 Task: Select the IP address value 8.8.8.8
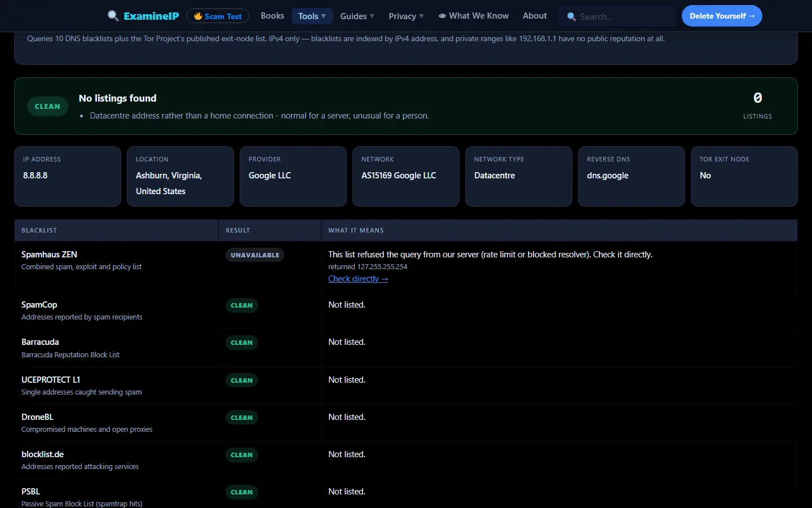click(36, 176)
